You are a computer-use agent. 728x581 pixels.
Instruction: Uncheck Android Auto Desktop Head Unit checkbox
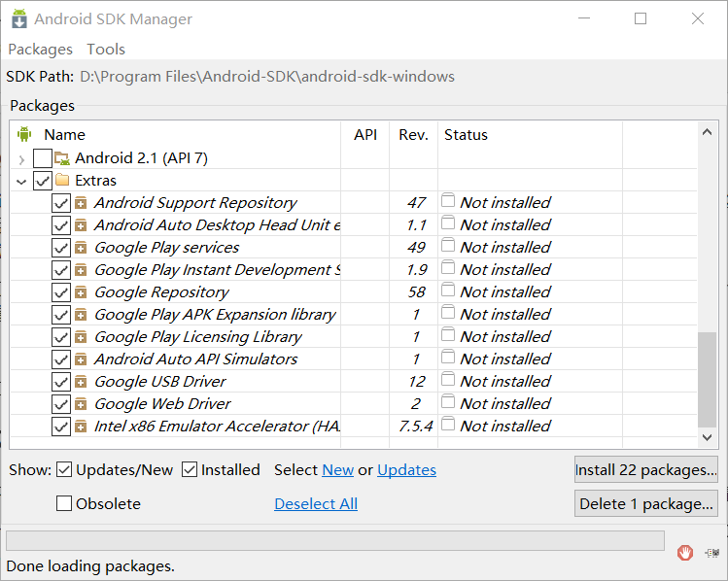(x=61, y=225)
